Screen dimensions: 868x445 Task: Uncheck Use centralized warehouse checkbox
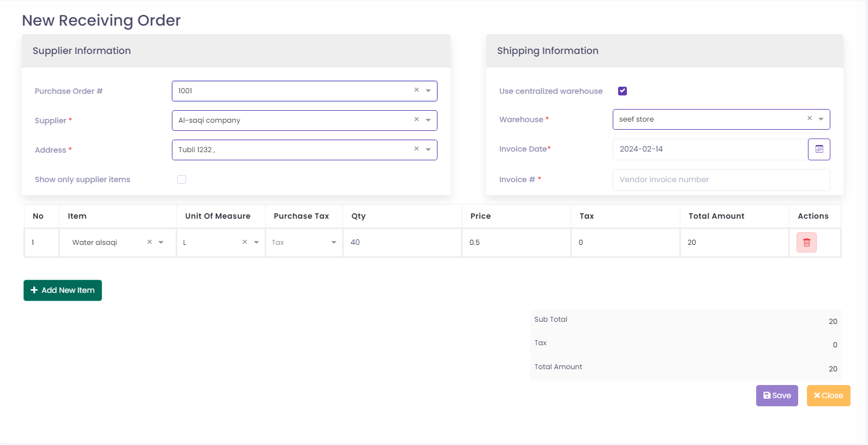(x=622, y=91)
